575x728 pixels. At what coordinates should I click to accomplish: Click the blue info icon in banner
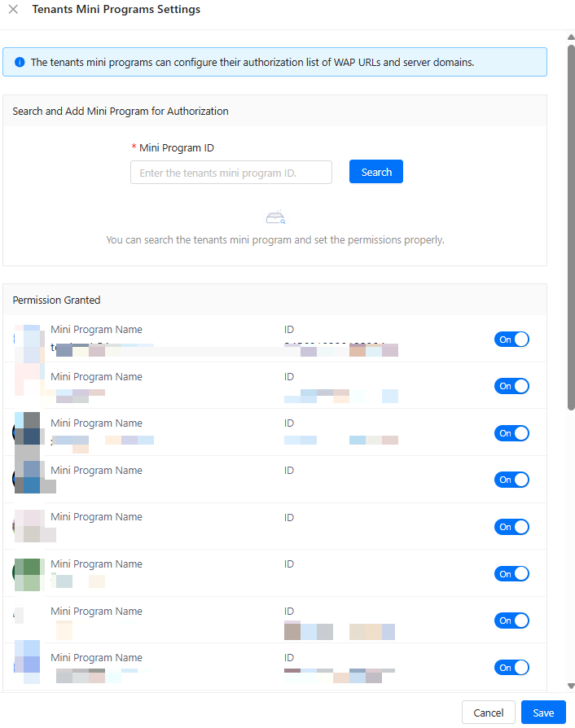pos(20,62)
